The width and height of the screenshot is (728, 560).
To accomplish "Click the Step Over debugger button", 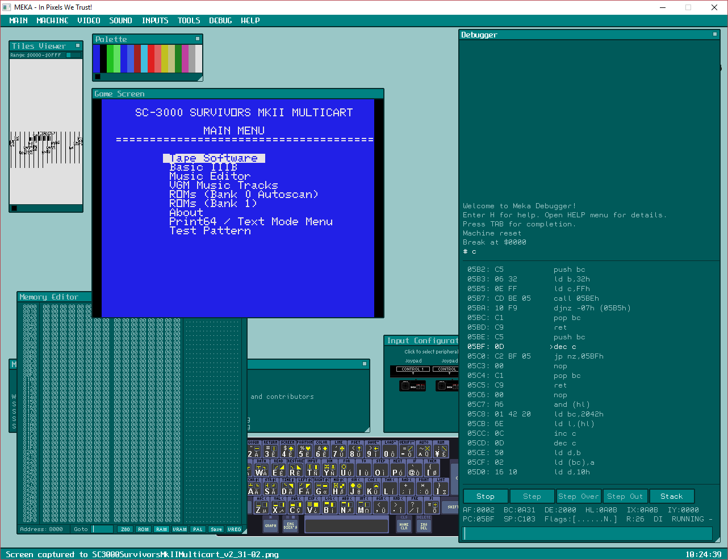I will tap(578, 496).
